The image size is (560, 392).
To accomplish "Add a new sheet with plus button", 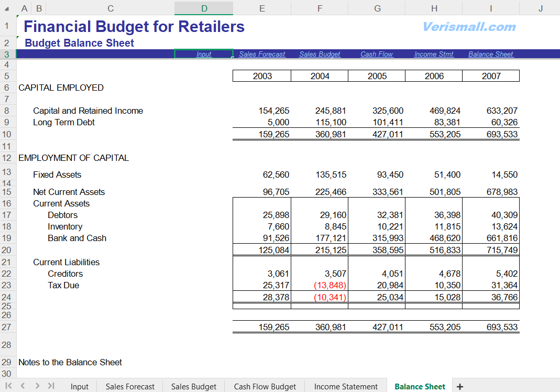I will tap(460, 387).
